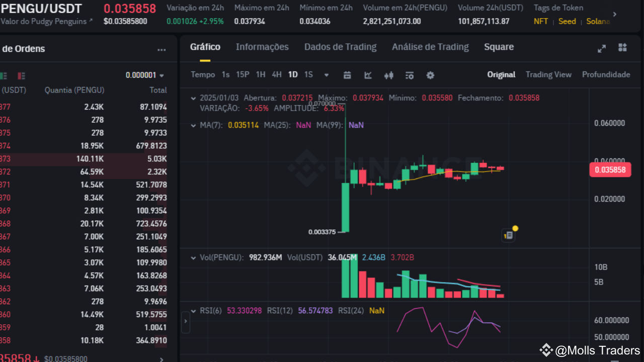
Task: Click the candlestick comparison icon
Action: point(388,75)
